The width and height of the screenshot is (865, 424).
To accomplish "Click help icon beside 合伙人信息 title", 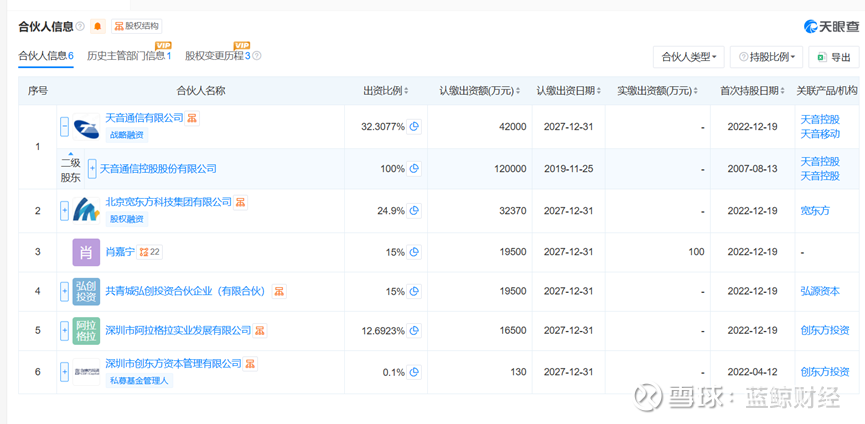I will [80, 26].
